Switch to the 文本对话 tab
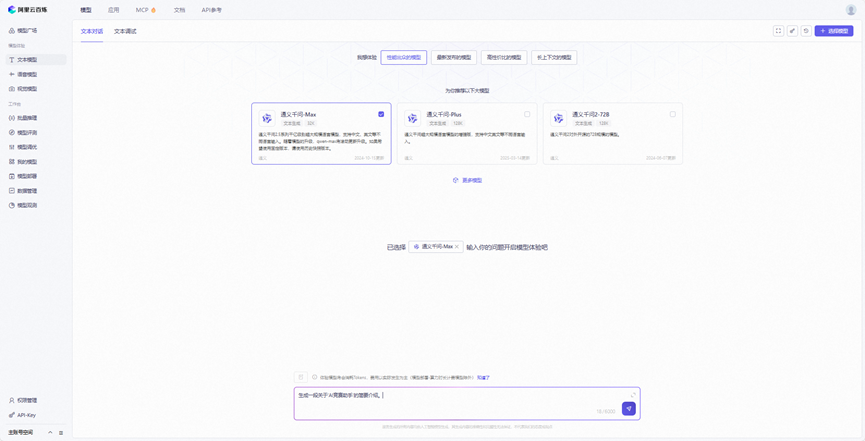 [92, 31]
